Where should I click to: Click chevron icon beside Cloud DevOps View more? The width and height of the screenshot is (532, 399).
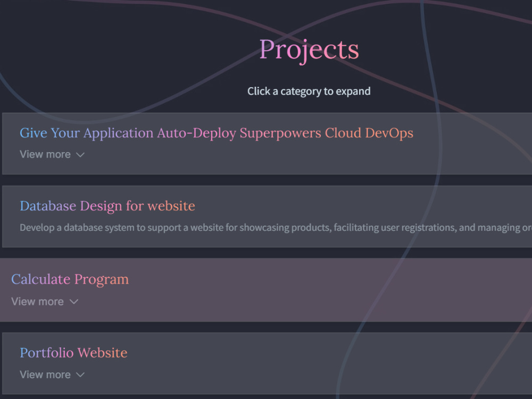click(80, 155)
